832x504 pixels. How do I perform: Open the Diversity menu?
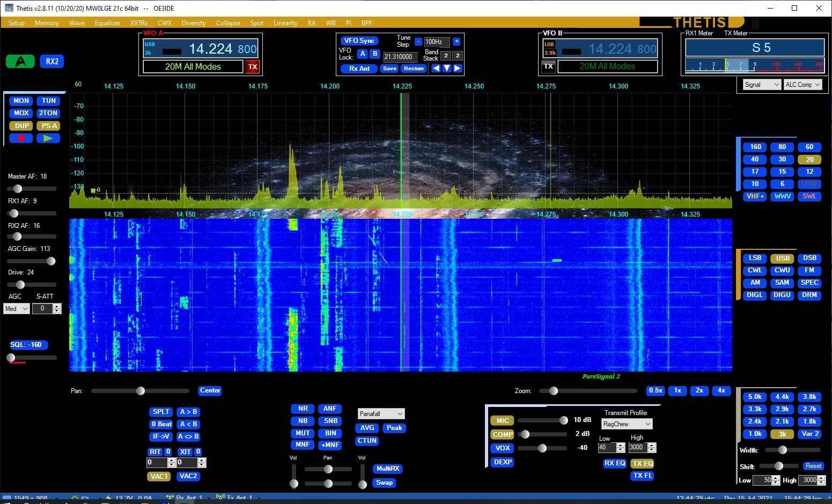[194, 23]
